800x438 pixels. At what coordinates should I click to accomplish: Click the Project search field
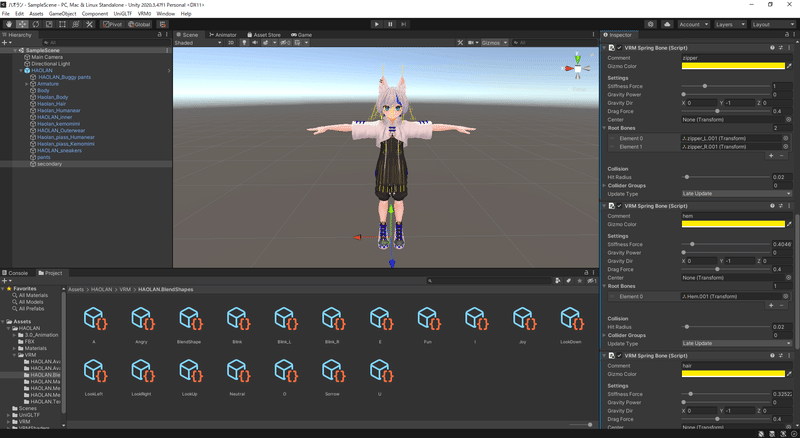489,281
